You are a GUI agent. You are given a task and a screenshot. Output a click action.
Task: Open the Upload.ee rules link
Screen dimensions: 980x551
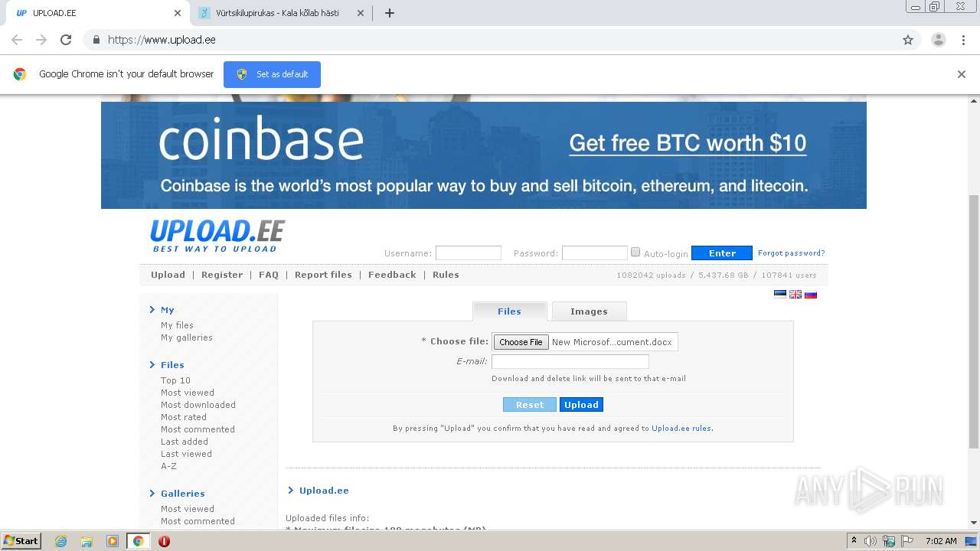click(681, 429)
